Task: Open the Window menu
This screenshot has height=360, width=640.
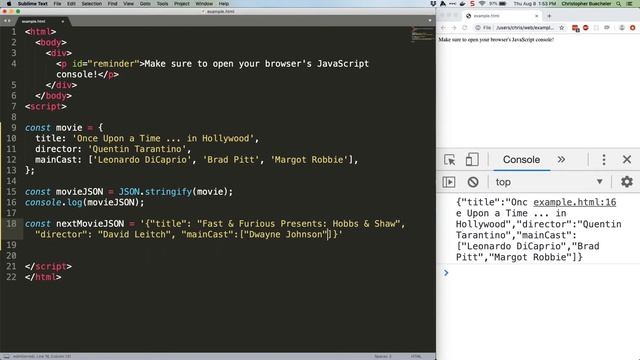Action: click(204, 3)
